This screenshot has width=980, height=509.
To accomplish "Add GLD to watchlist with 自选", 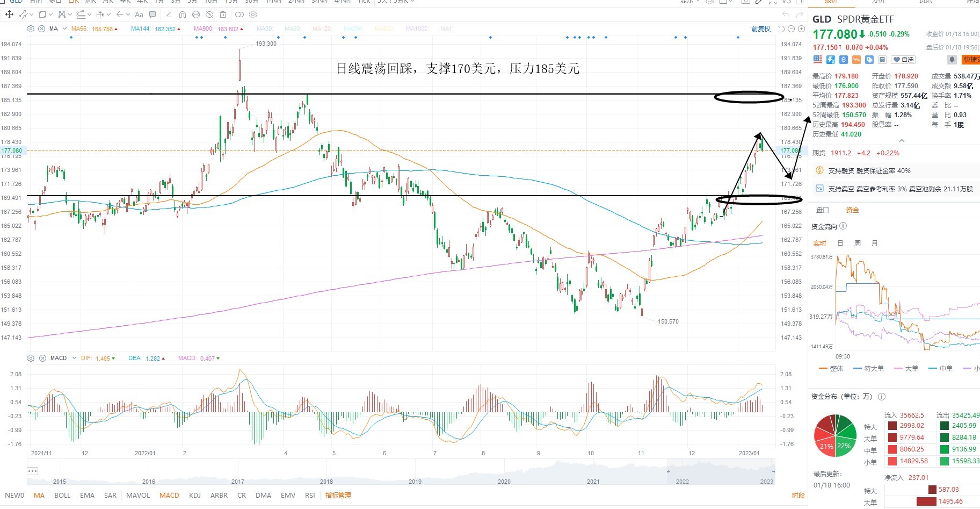I will (903, 60).
